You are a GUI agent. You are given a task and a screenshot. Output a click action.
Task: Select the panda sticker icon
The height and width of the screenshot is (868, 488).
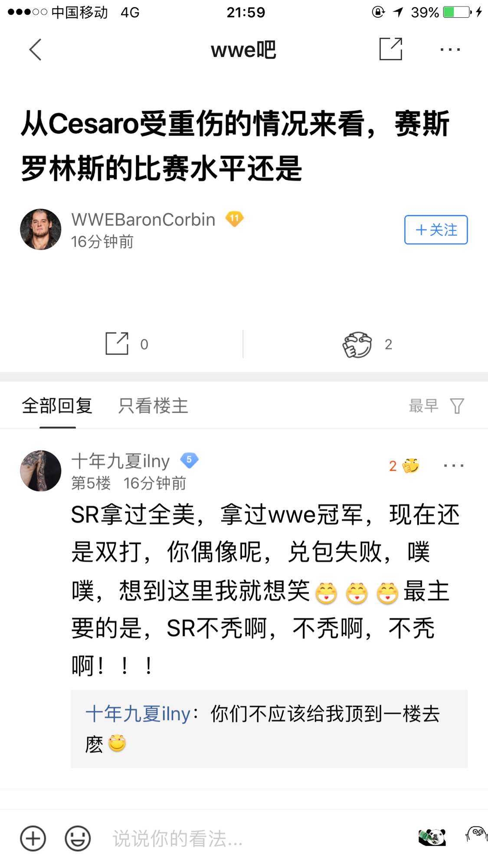pos(432,837)
